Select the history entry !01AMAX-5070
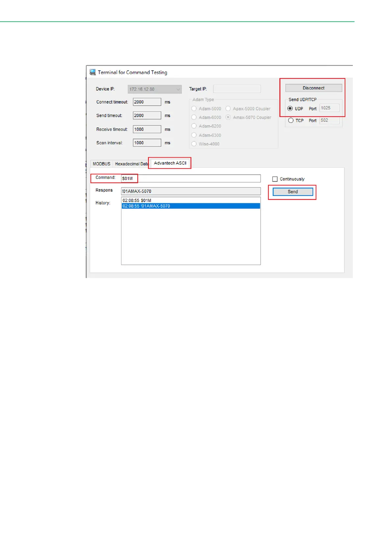The image size is (392, 554). (191, 206)
